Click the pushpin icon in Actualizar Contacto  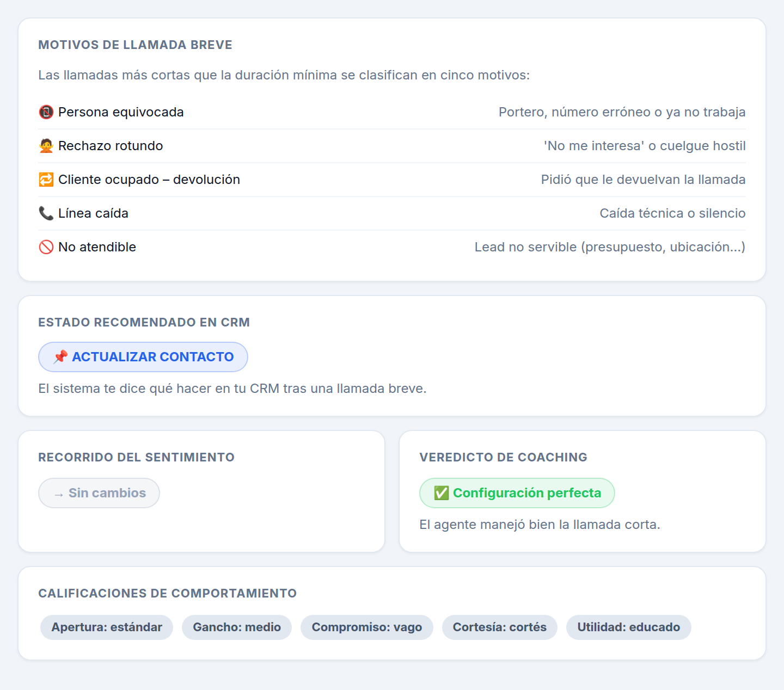coord(60,357)
